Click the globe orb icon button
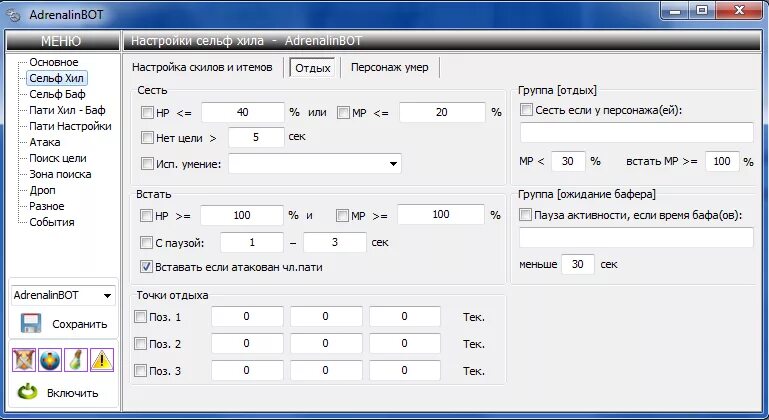 (50, 360)
